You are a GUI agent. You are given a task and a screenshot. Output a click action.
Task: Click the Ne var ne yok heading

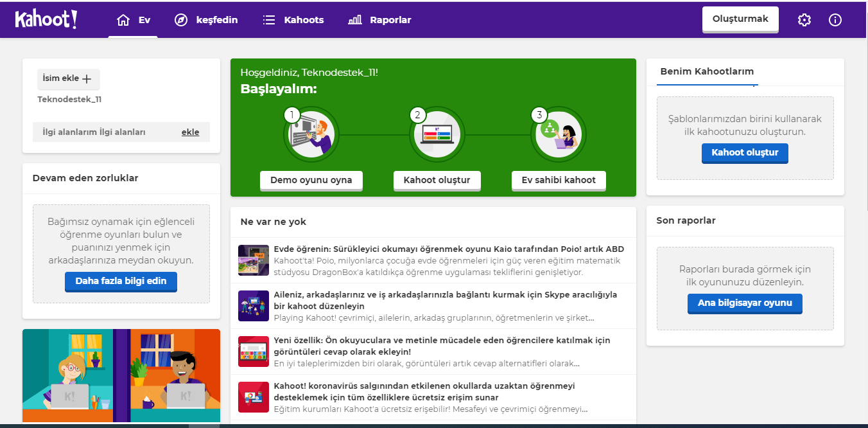point(273,222)
